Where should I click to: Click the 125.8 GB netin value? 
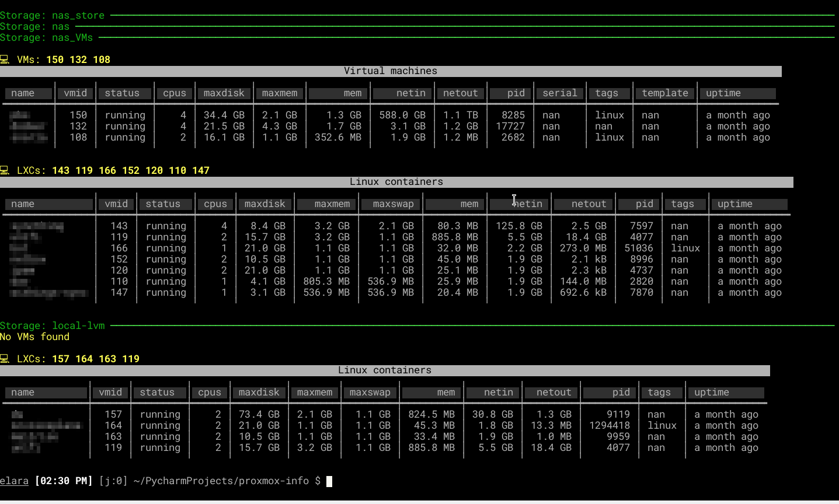point(519,226)
